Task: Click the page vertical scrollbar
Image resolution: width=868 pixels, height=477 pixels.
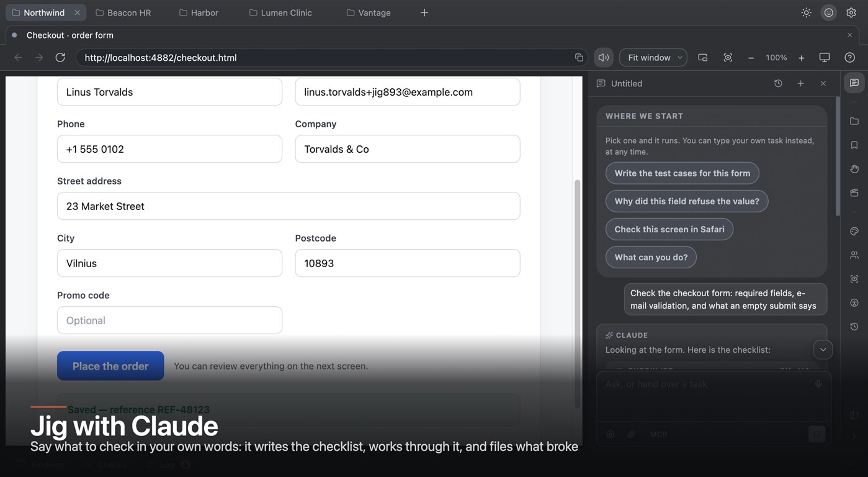Action: (x=578, y=294)
